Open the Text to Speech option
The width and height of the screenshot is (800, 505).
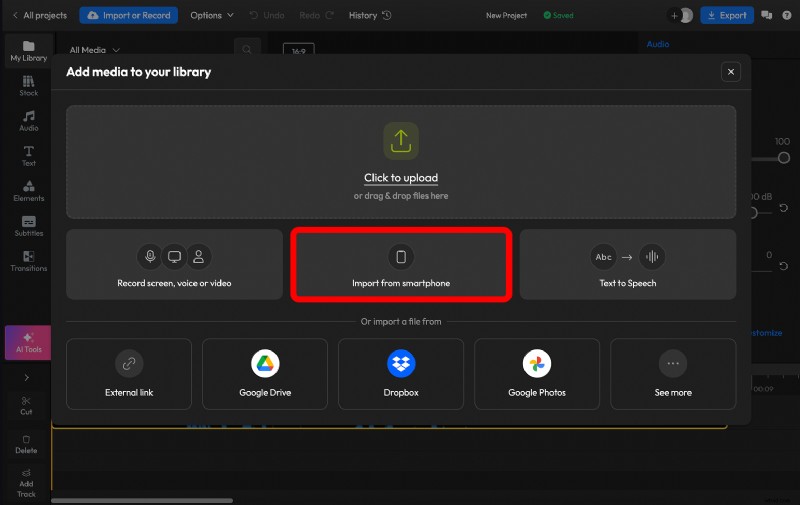(x=627, y=265)
